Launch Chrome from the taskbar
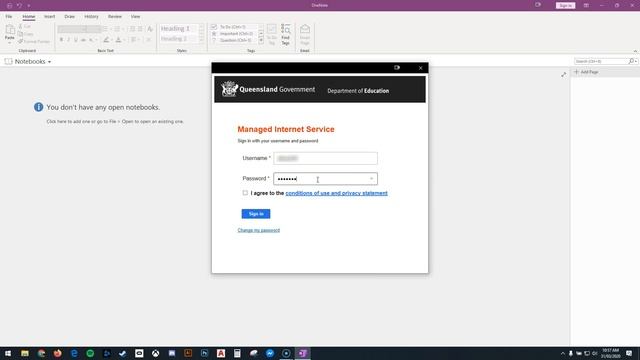 coord(41,353)
